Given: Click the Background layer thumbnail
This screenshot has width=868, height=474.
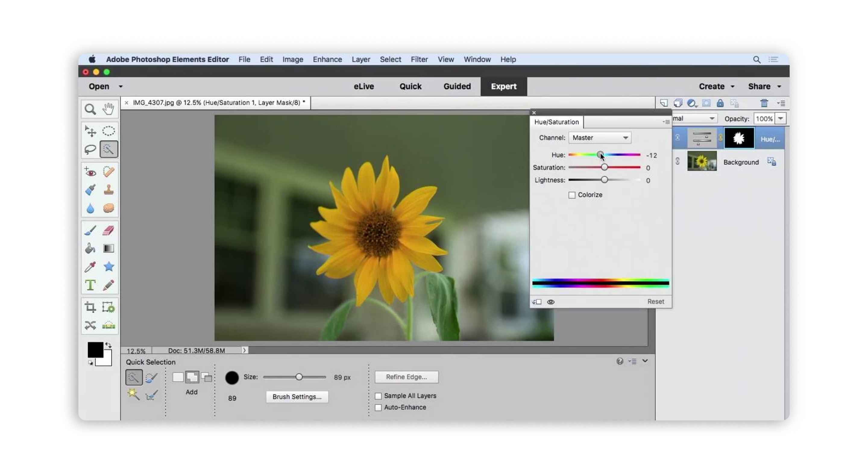Looking at the screenshot, I should point(701,162).
